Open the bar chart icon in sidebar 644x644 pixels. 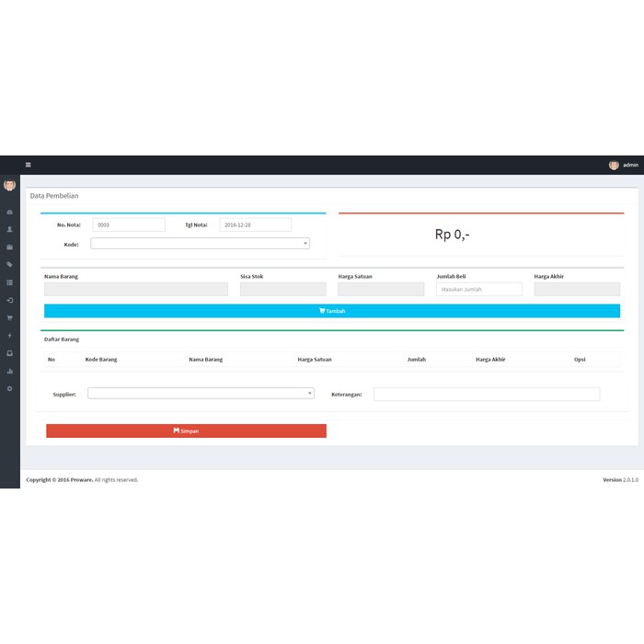tap(10, 371)
